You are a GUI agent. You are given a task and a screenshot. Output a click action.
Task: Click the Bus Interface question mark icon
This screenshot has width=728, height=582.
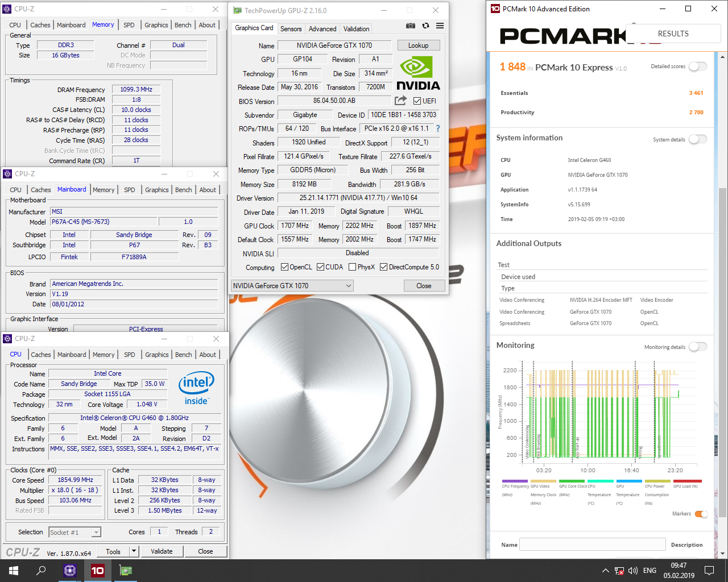click(x=438, y=128)
